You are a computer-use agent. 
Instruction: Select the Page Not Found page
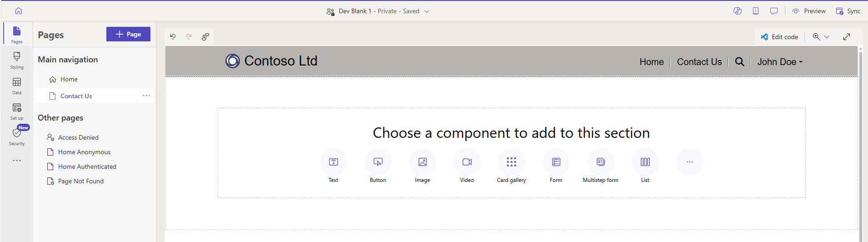(80, 181)
